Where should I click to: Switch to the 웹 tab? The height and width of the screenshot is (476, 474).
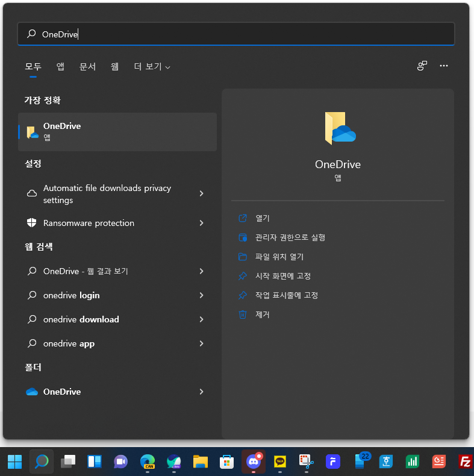pyautogui.click(x=114, y=66)
